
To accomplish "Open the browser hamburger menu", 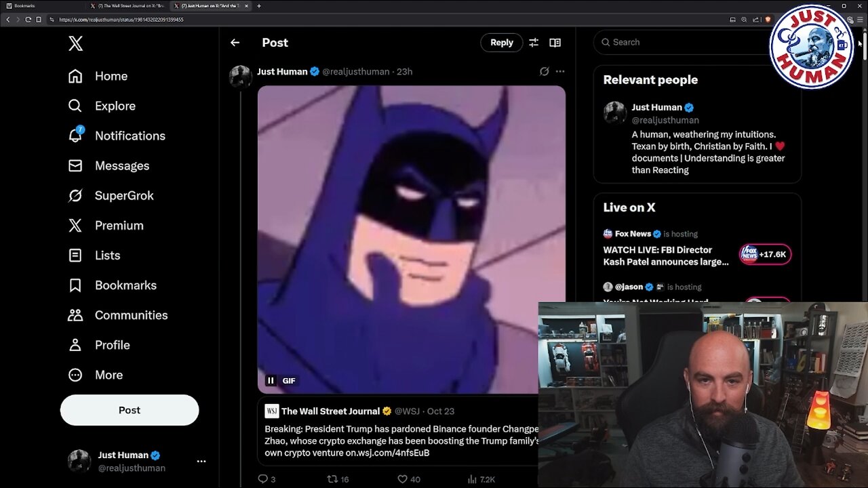I will pos(861,20).
